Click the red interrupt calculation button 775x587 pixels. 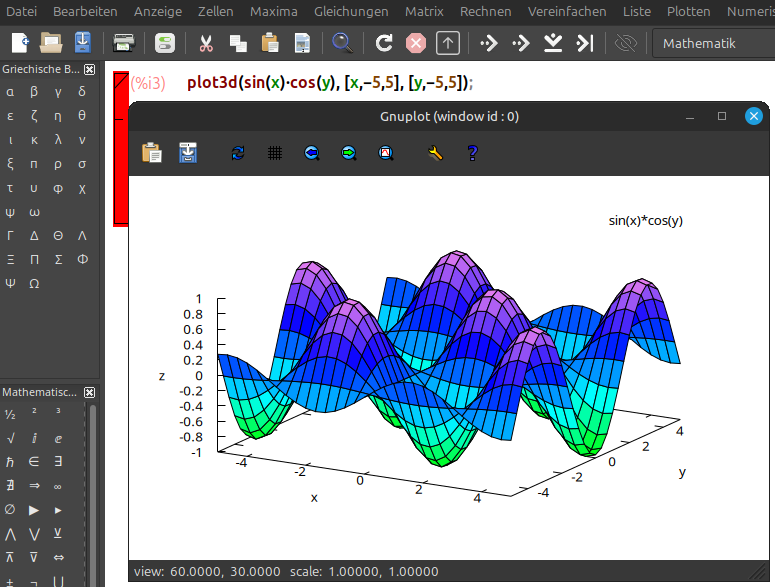tap(416, 43)
